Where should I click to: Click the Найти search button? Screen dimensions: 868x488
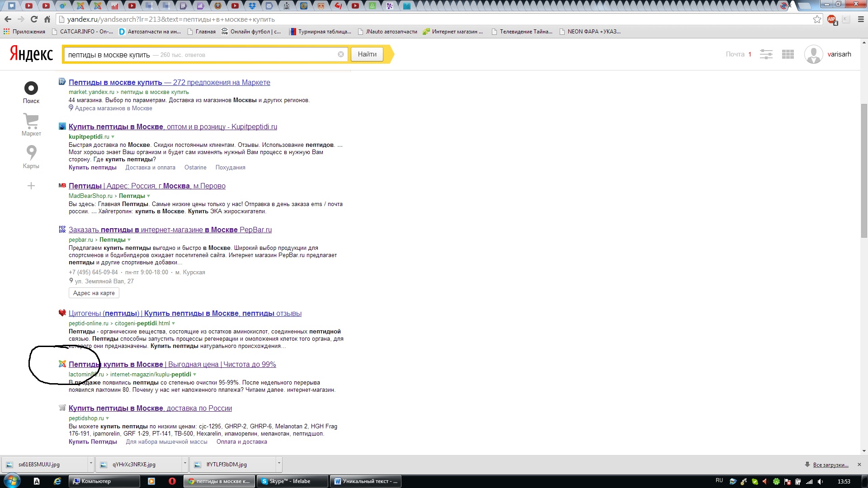(x=367, y=54)
